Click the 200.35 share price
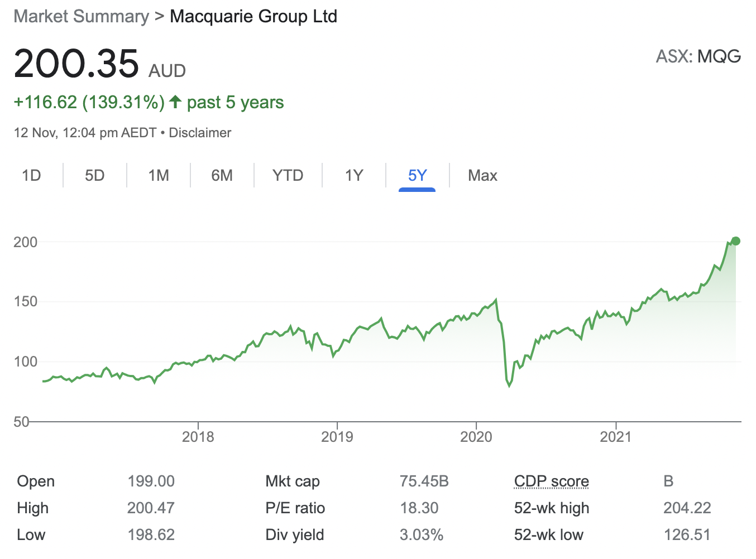Screen dimensions: 756x559 pyautogui.click(x=76, y=63)
